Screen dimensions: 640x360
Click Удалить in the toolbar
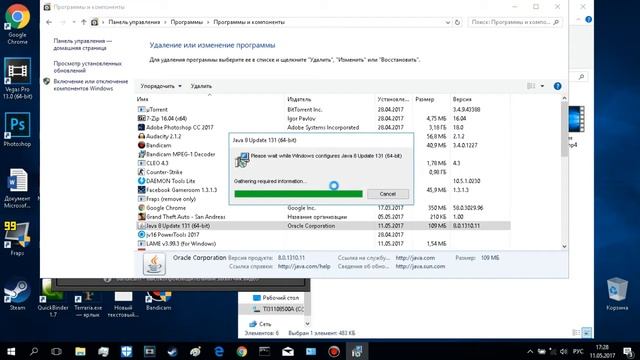pyautogui.click(x=201, y=86)
